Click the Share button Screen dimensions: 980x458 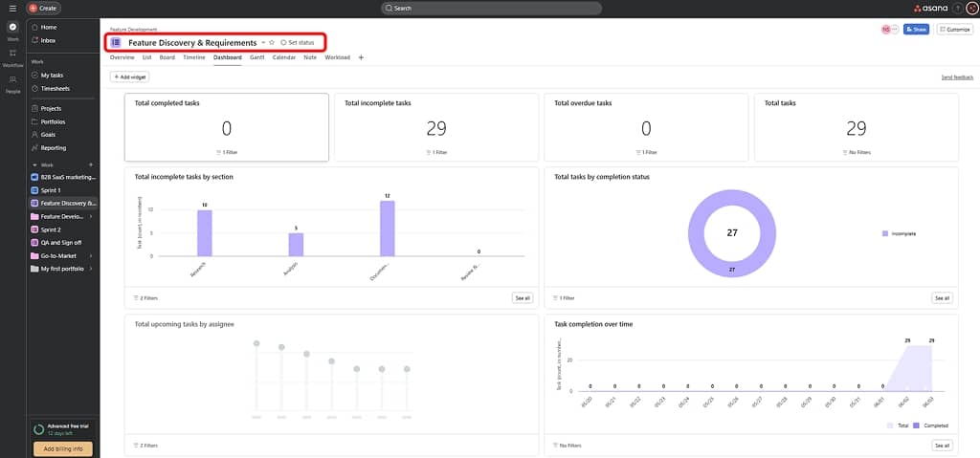point(916,30)
